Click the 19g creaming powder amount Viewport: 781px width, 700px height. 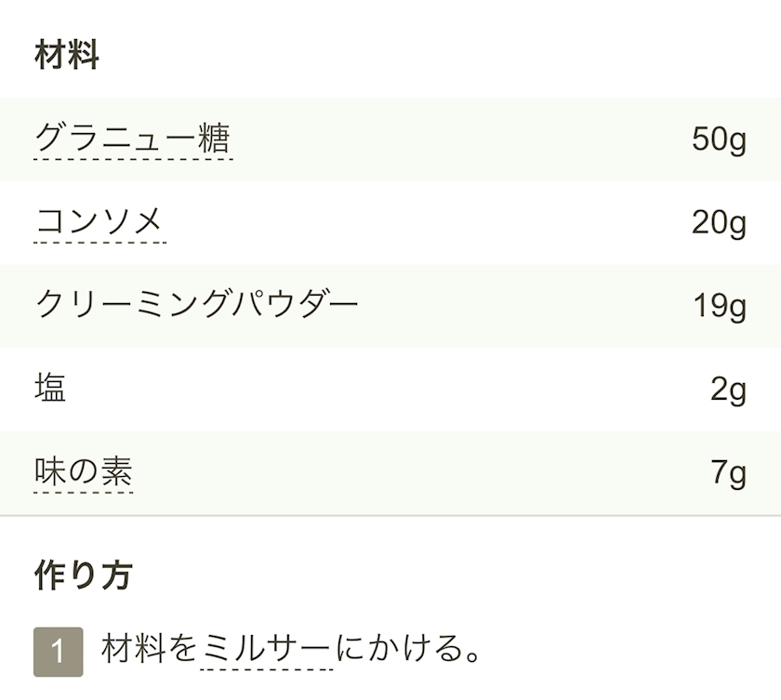pos(719,306)
